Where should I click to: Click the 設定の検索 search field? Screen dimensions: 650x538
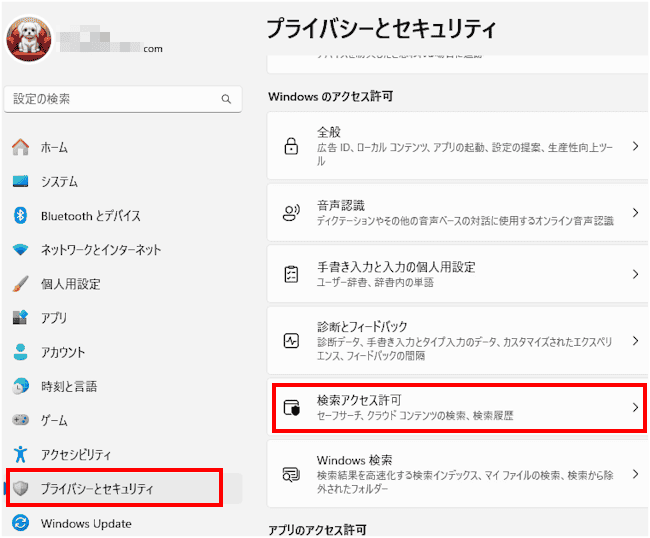coord(123,99)
